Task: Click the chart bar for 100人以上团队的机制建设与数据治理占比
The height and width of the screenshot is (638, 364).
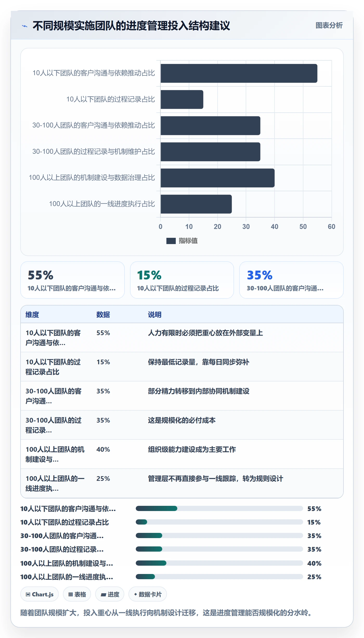Action: coord(218,178)
